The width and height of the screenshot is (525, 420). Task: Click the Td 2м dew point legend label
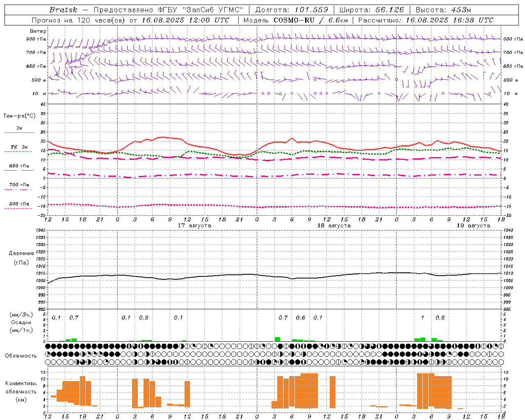[x=19, y=147]
